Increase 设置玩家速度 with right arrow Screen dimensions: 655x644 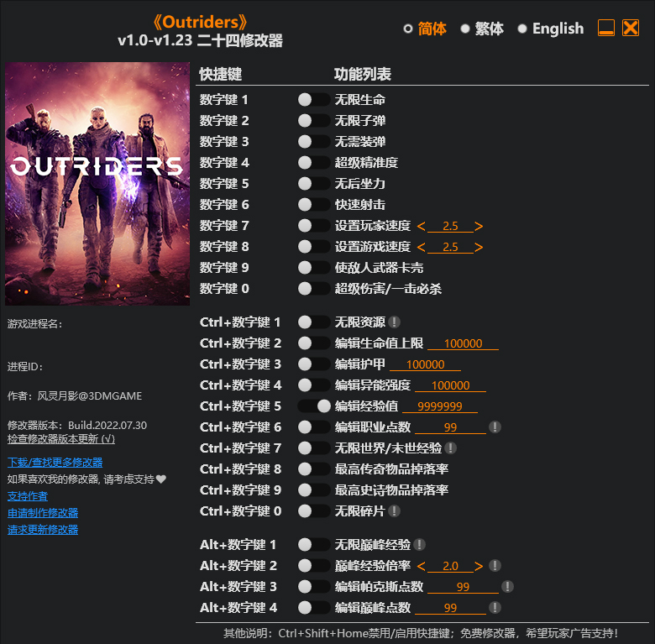479,226
